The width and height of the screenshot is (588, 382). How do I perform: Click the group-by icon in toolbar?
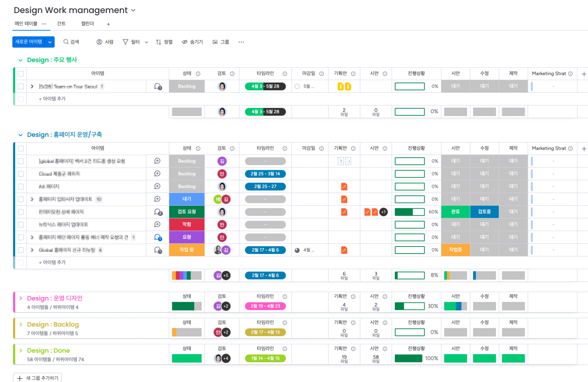coord(215,42)
